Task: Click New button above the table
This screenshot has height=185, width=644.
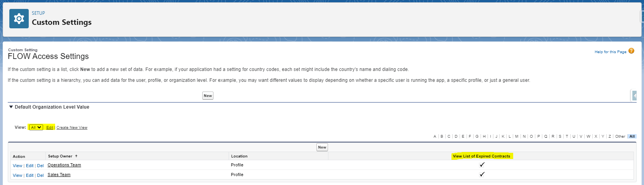Action: pyautogui.click(x=322, y=147)
